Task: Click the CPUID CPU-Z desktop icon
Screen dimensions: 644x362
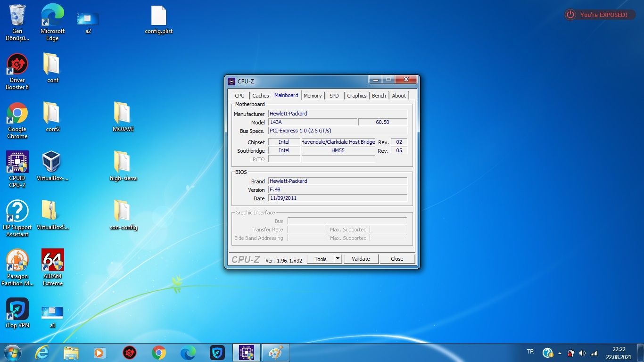Action: point(17,163)
